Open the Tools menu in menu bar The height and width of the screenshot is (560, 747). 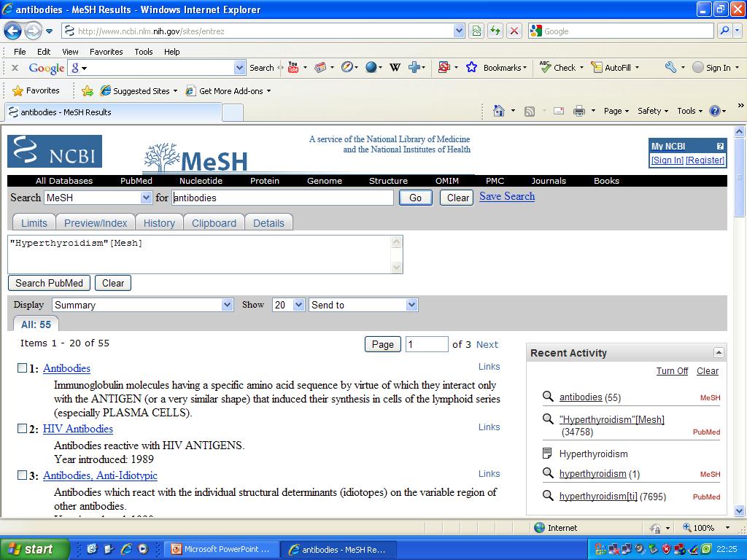[x=144, y=52]
